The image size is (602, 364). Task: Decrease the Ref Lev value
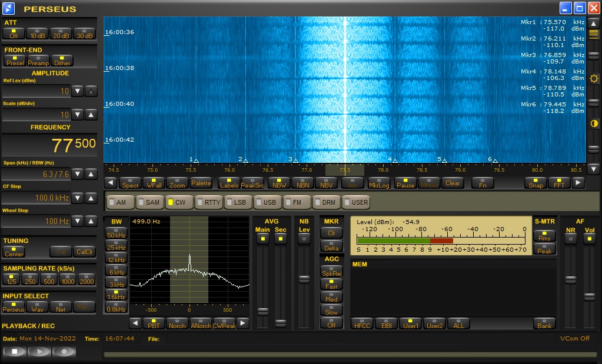(78, 91)
